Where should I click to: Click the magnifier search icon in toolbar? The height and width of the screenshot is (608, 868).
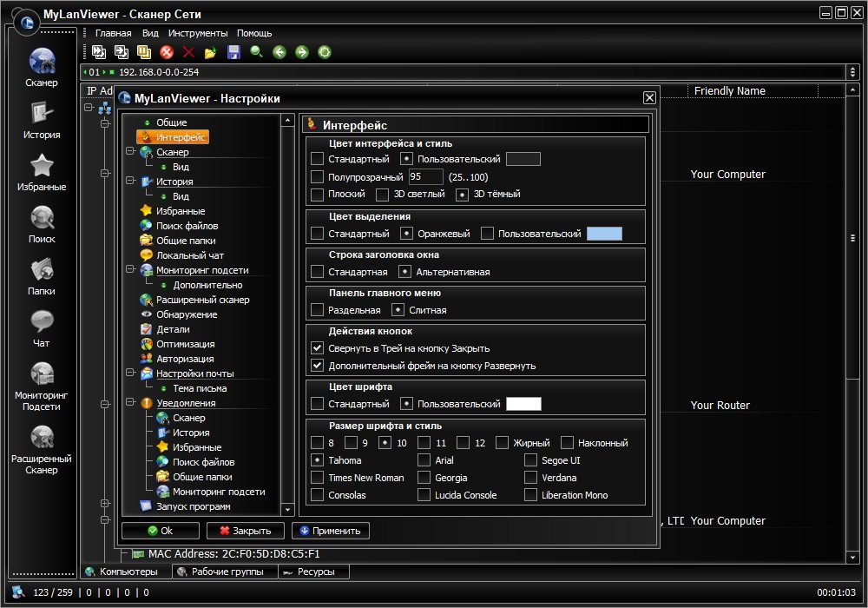tap(257, 52)
